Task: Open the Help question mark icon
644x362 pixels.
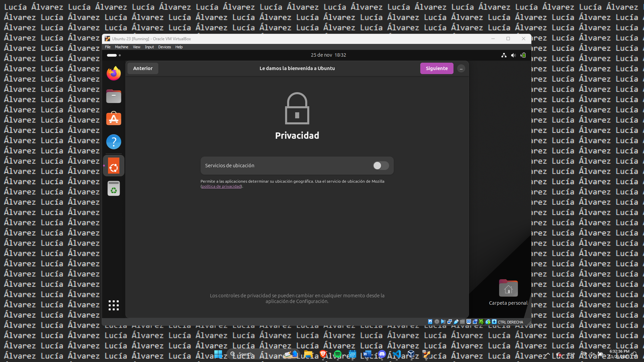Action: click(113, 142)
